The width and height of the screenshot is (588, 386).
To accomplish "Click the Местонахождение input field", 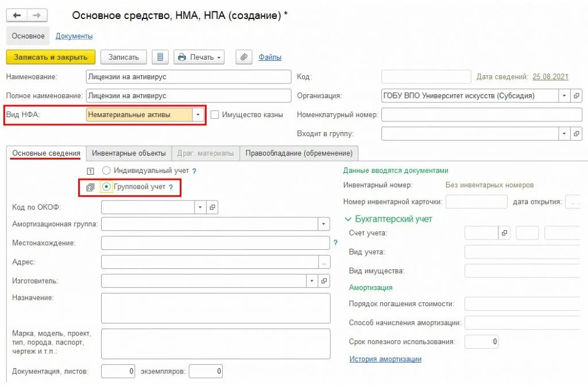I will [215, 243].
